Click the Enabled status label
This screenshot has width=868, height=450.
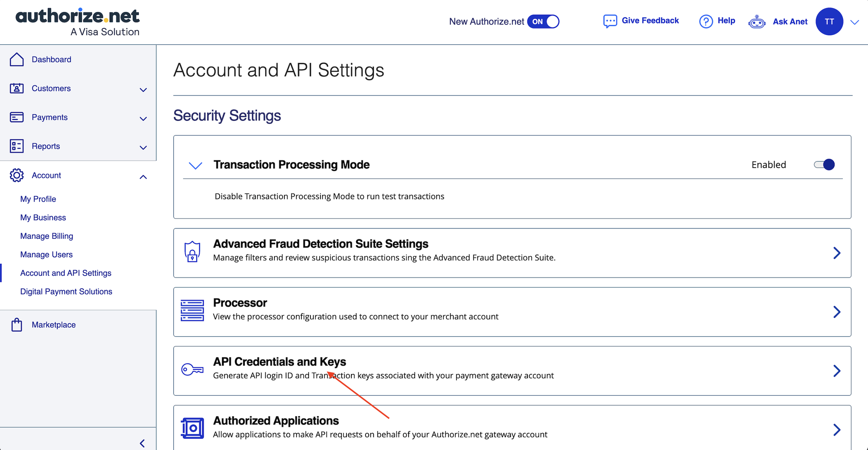[769, 165]
